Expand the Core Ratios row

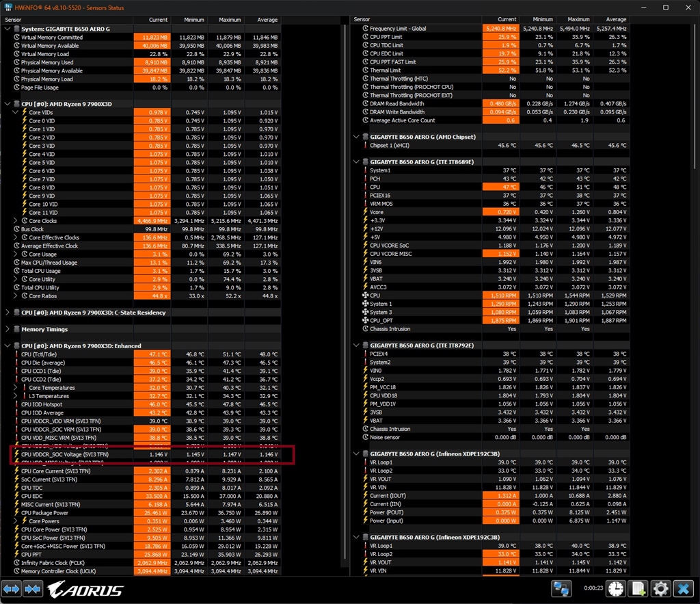15,296
